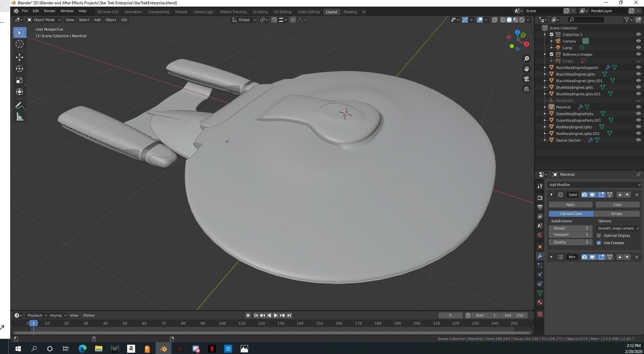Viewport: 644px width, 354px height.
Task: Switch to the Shading workspace tab
Action: [x=350, y=12]
